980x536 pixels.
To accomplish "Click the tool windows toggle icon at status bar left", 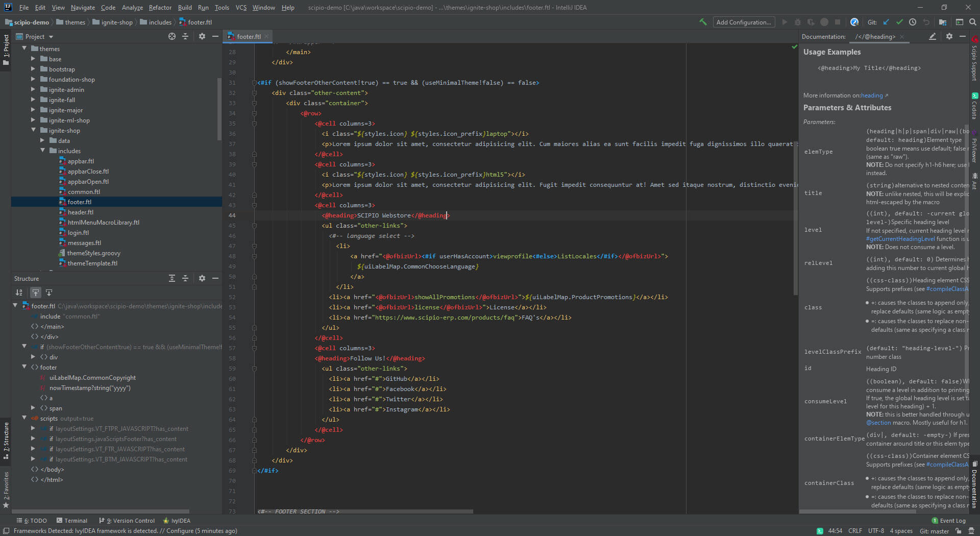I will click(x=6, y=531).
